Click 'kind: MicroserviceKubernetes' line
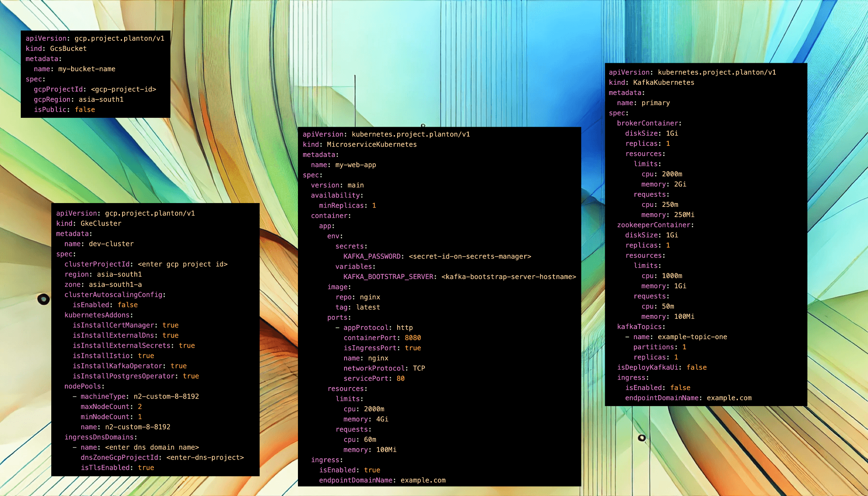Image resolution: width=868 pixels, height=496 pixels. 360,145
